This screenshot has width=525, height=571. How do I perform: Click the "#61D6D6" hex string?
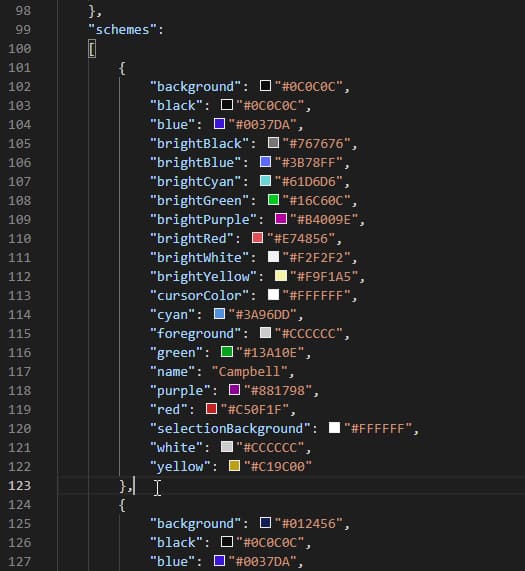(309, 182)
